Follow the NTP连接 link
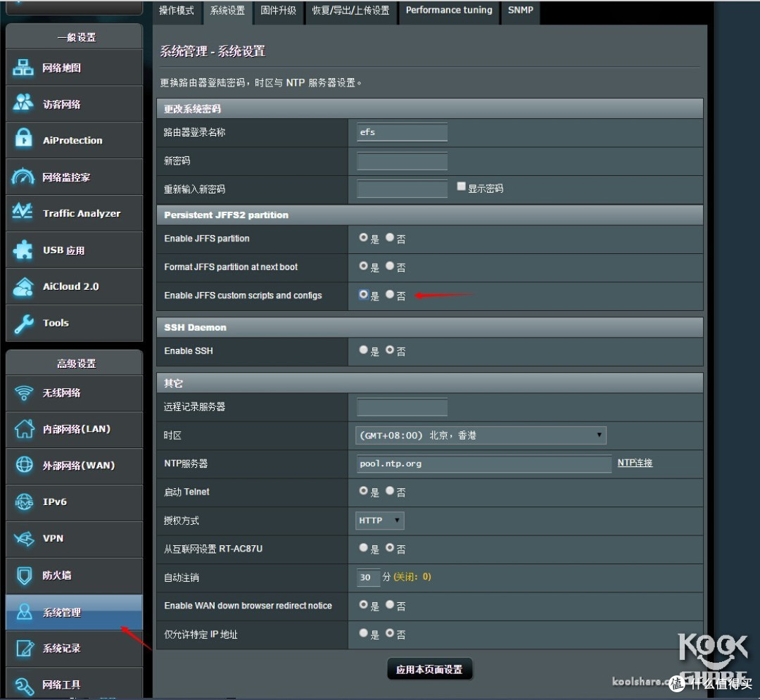This screenshot has width=760, height=700. pos(635,463)
